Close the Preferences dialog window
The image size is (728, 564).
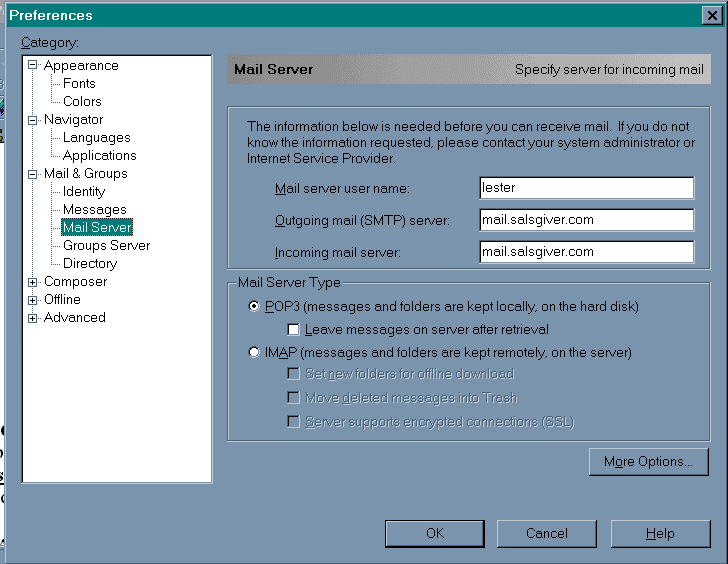711,15
